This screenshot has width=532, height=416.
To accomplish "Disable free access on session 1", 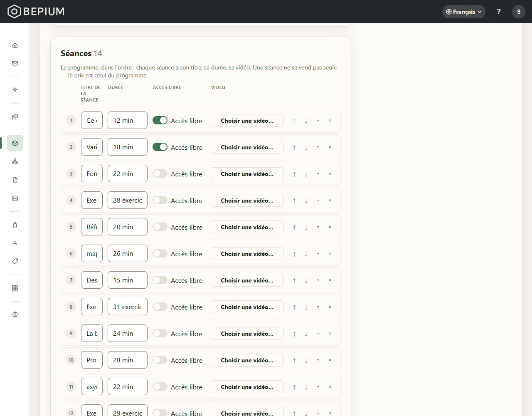I will pyautogui.click(x=160, y=120).
